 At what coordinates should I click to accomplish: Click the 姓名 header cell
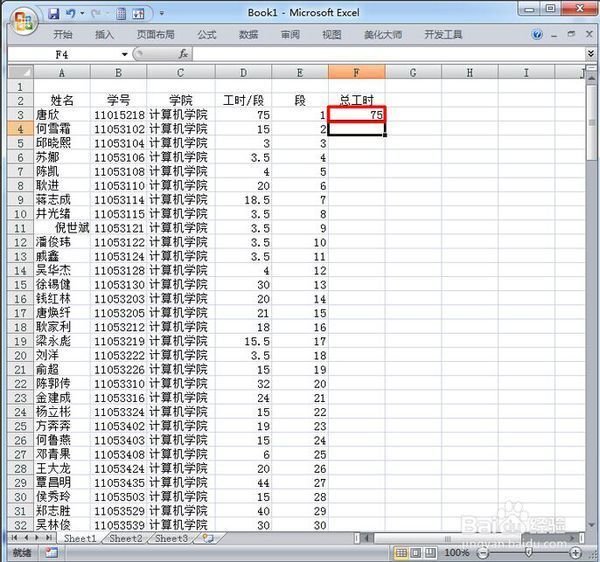coord(62,101)
